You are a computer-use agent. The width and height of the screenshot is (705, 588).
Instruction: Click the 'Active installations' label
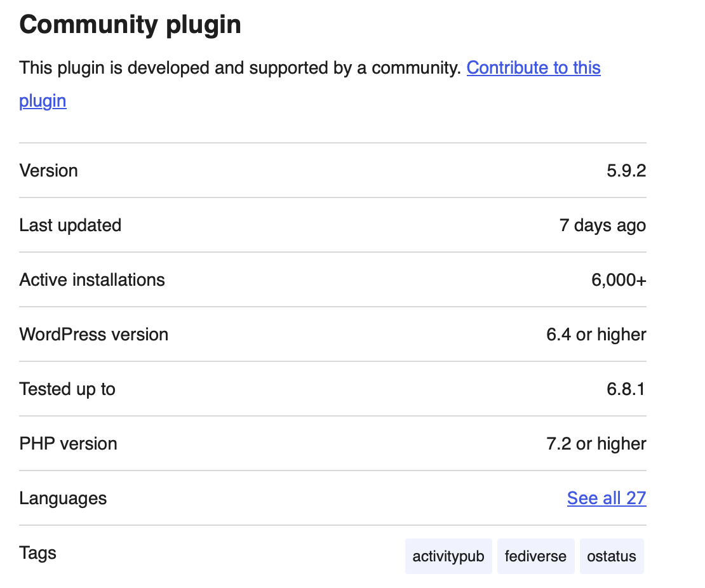click(92, 280)
